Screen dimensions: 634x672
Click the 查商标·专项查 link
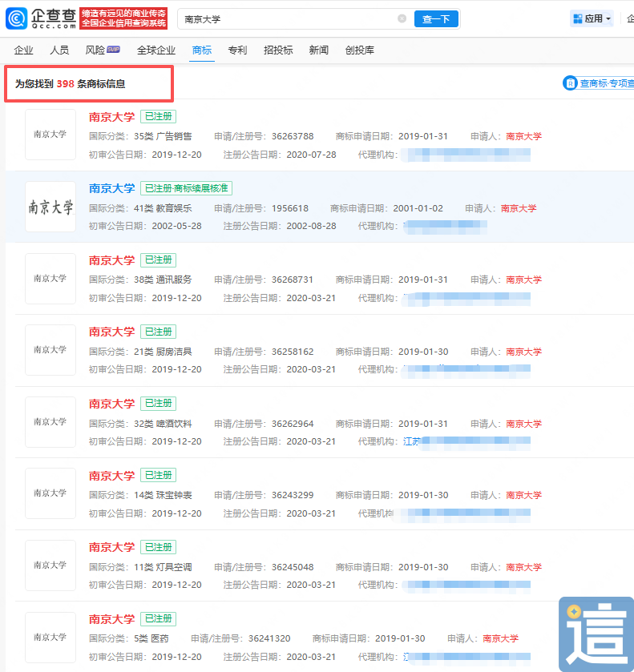pyautogui.click(x=607, y=83)
